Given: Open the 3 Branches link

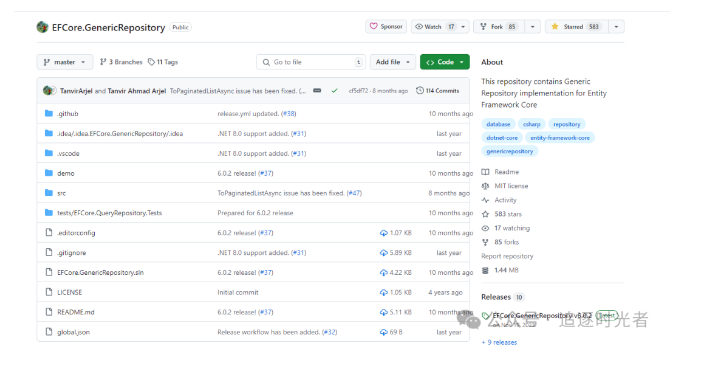Looking at the screenshot, I should pyautogui.click(x=121, y=62).
